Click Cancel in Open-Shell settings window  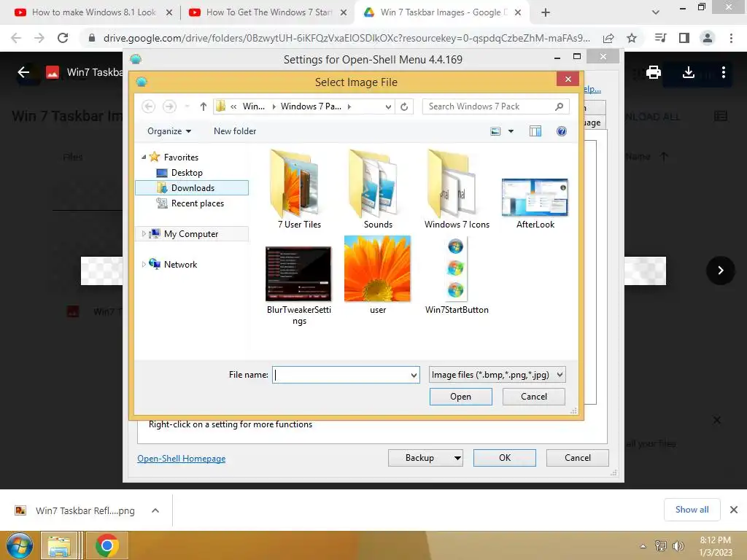coord(578,458)
